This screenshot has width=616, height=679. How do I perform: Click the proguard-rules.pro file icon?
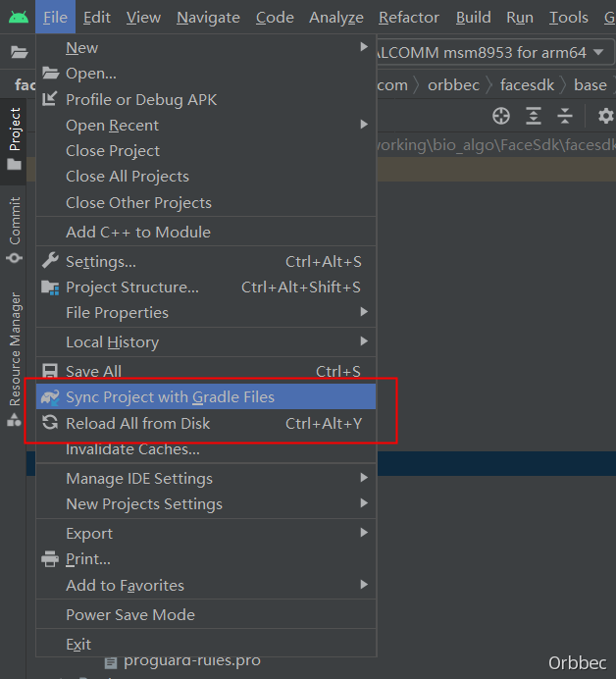click(x=111, y=662)
